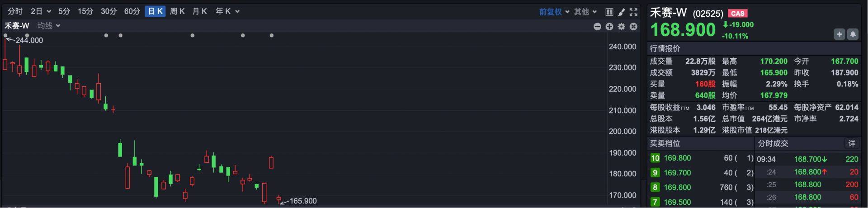This screenshot has width=868, height=208.
Task: Close the chart indicator row with X icon
Action: coord(633,27)
